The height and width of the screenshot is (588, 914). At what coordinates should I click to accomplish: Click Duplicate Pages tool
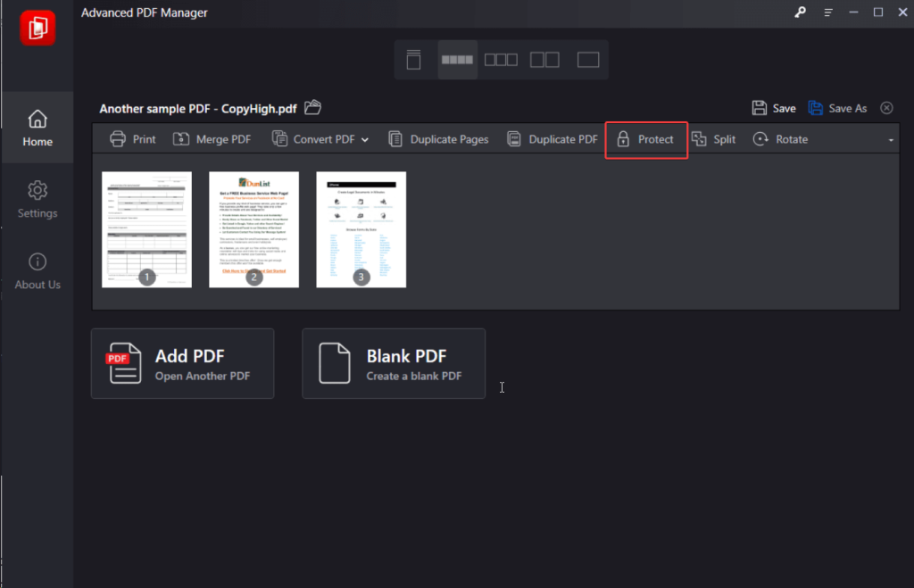tap(438, 139)
